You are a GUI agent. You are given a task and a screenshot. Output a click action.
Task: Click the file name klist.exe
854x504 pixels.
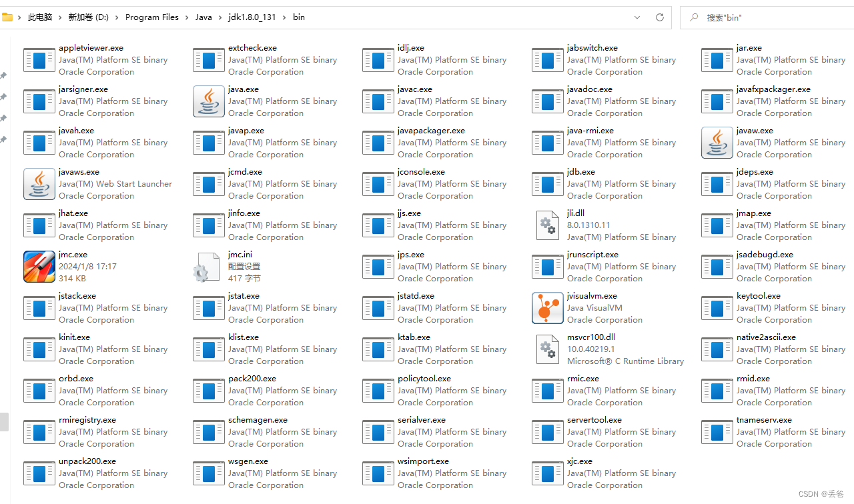pyautogui.click(x=244, y=337)
